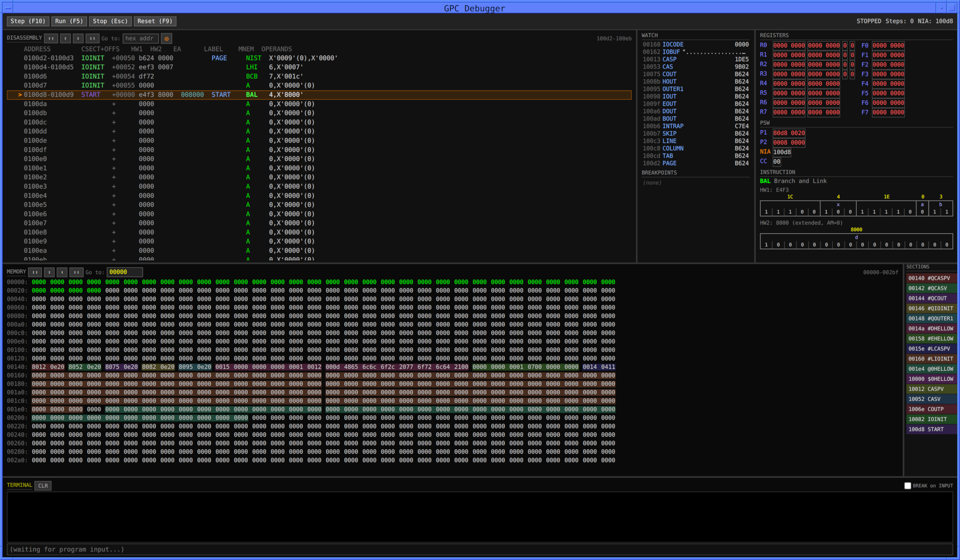
Task: Select the IOINIT section at 10082
Action: click(931, 419)
